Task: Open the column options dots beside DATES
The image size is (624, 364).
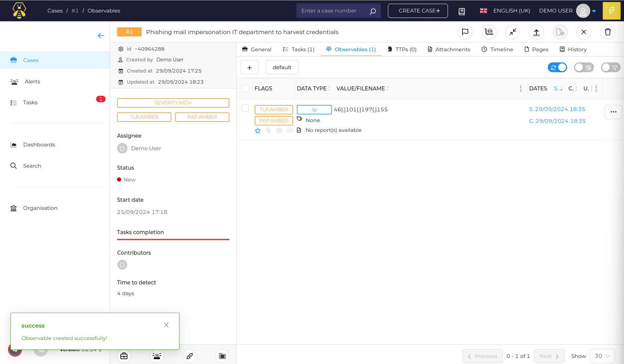Action: coord(596,88)
